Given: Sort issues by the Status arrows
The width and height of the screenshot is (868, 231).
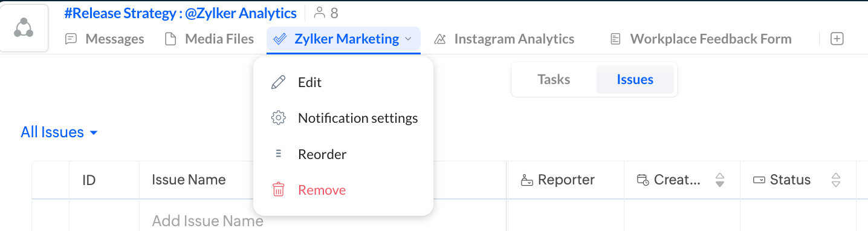Looking at the screenshot, I should tap(836, 180).
